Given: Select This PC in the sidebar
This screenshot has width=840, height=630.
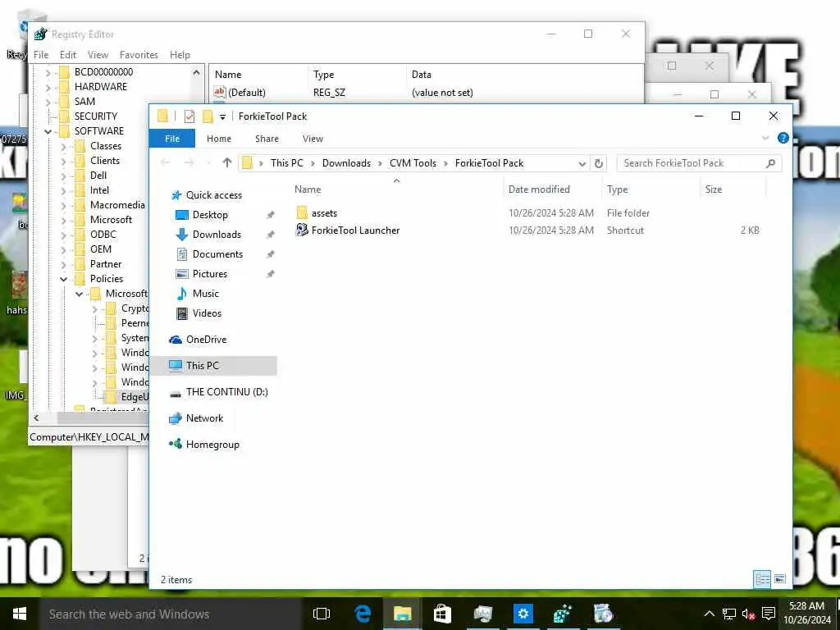Looking at the screenshot, I should [x=202, y=366].
